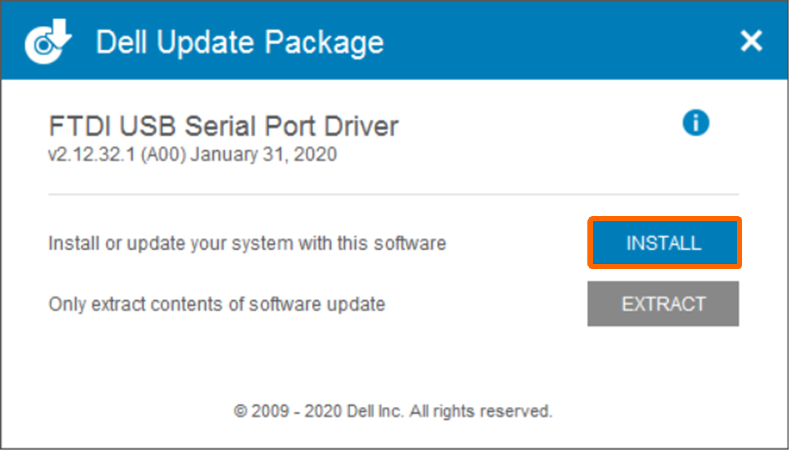This screenshot has width=790, height=451.
Task: Click the Dell Update Package logo icon
Action: point(43,43)
